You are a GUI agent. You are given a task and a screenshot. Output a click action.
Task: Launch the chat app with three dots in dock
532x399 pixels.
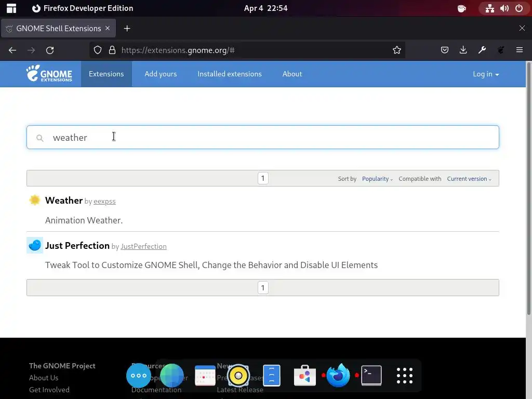tap(138, 376)
